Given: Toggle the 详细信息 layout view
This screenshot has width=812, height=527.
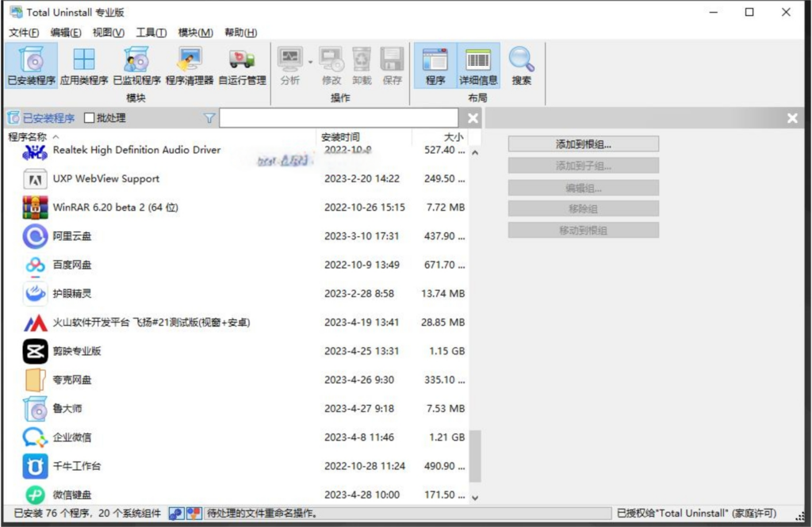Looking at the screenshot, I should (478, 66).
